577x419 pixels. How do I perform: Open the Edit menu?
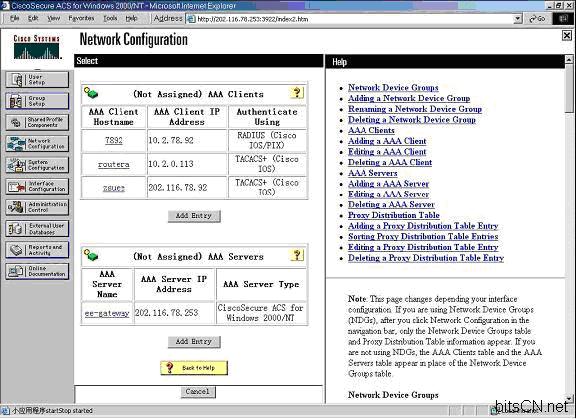point(33,18)
